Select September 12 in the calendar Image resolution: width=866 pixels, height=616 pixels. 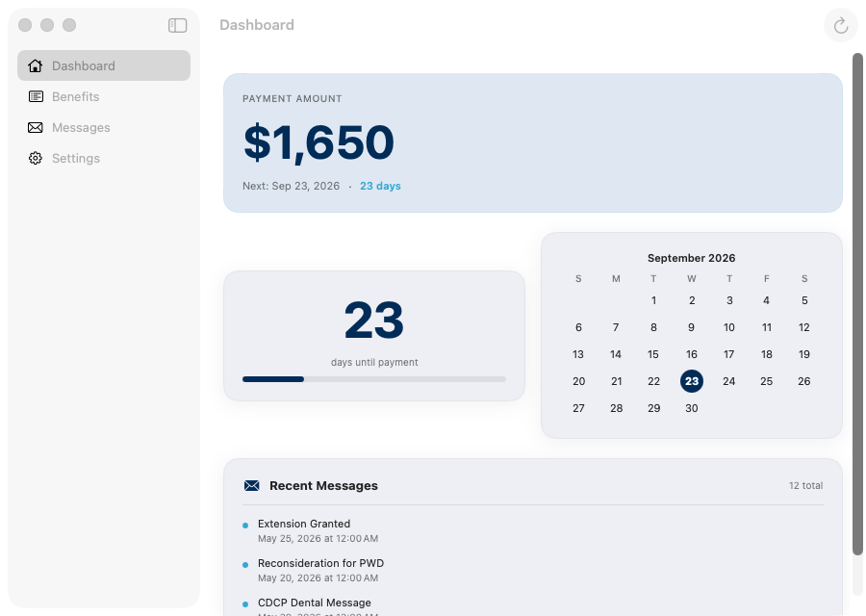coord(804,327)
